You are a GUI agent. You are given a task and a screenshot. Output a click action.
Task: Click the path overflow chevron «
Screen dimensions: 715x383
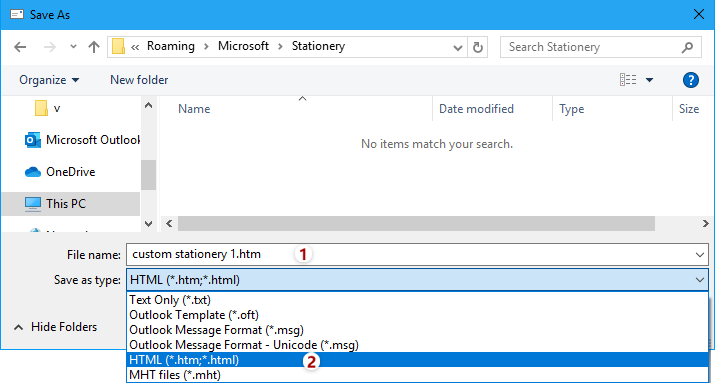coord(135,47)
